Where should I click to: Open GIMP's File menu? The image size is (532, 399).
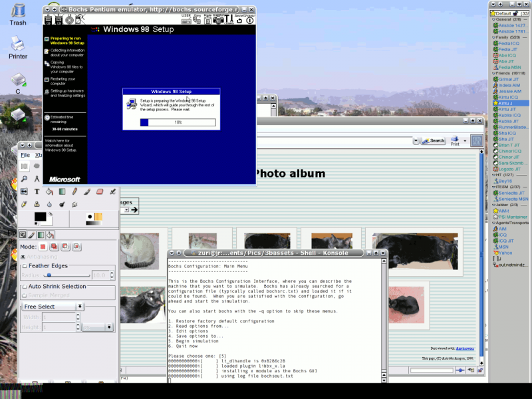[x=24, y=154]
